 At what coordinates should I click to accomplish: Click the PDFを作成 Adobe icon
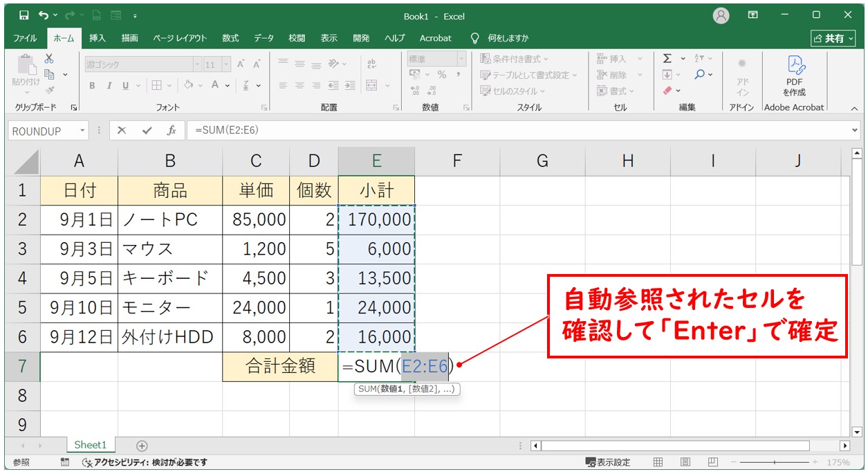pyautogui.click(x=794, y=76)
